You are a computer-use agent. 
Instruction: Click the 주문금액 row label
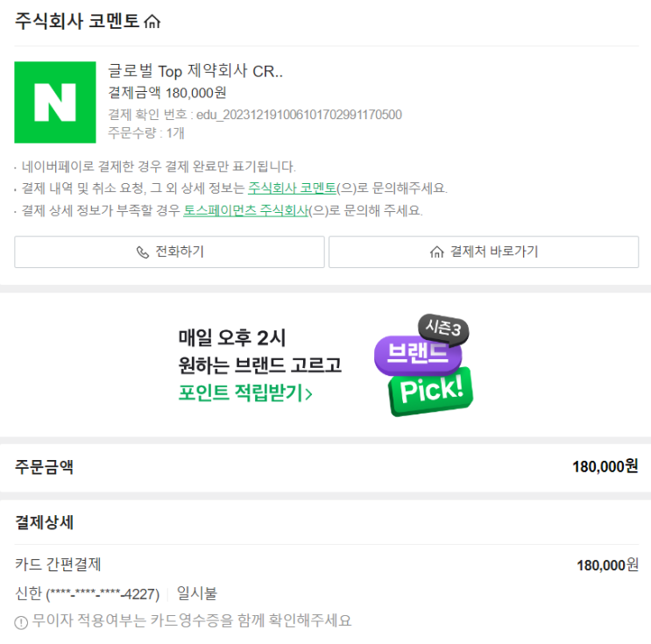[44, 467]
